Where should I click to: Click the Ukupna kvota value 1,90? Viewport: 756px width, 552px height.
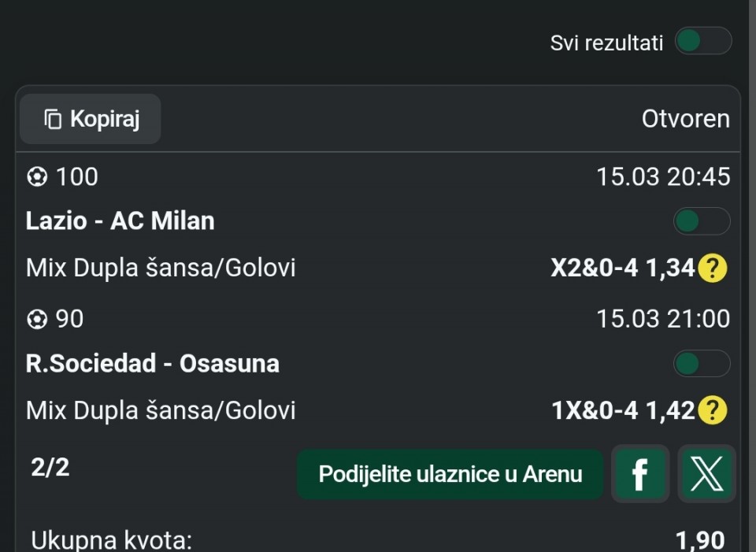(x=699, y=540)
